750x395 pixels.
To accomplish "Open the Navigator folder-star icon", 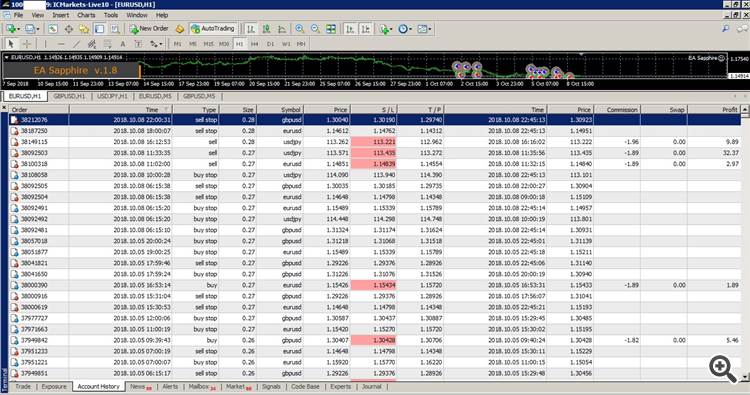I will (x=84, y=29).
